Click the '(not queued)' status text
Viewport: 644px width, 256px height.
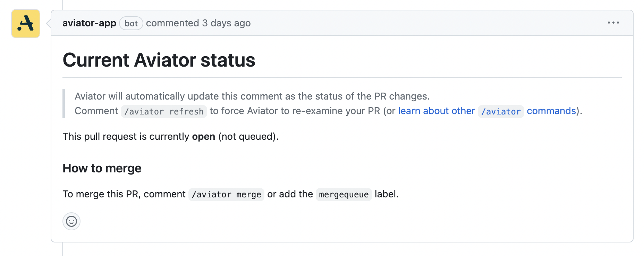pyautogui.click(x=248, y=137)
